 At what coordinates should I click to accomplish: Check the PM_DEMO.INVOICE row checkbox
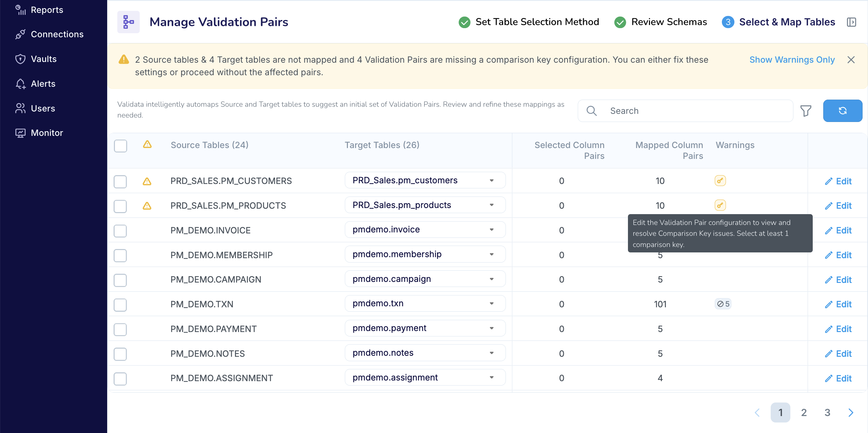(x=120, y=231)
